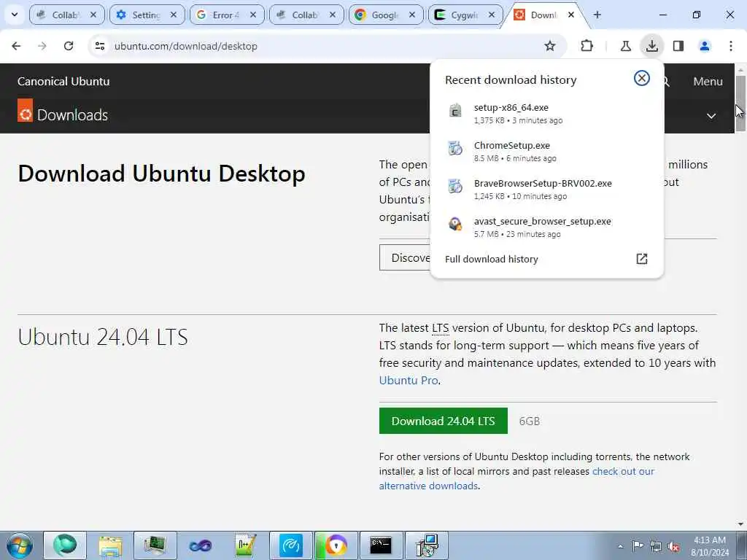
Task: Open the command prompt taskbar icon
Action: (x=381, y=545)
